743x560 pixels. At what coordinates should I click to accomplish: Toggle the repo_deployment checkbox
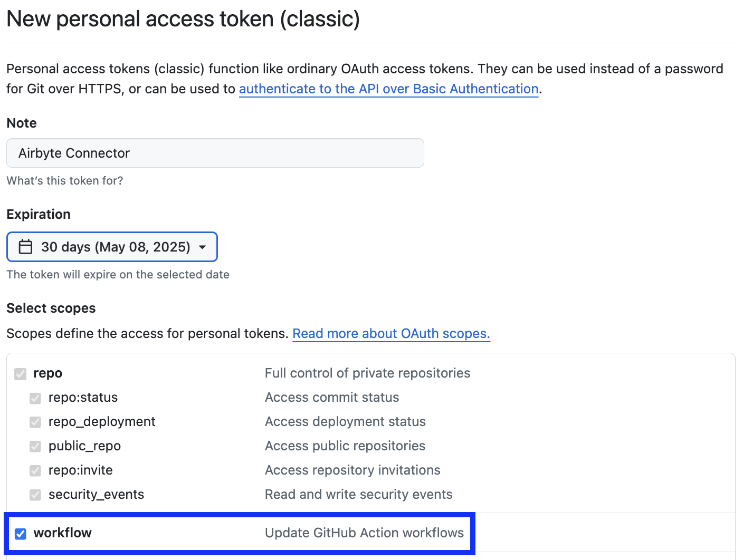(35, 422)
